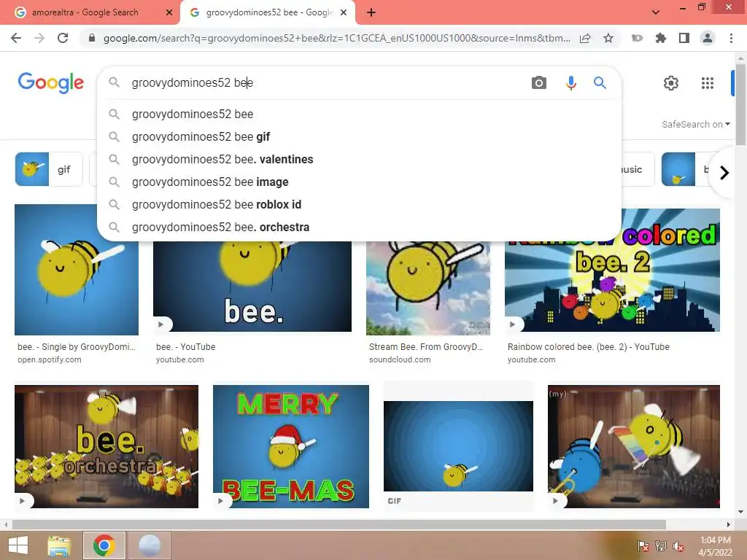
Task: Open the bee orchestra thumbnail
Action: pos(107,446)
